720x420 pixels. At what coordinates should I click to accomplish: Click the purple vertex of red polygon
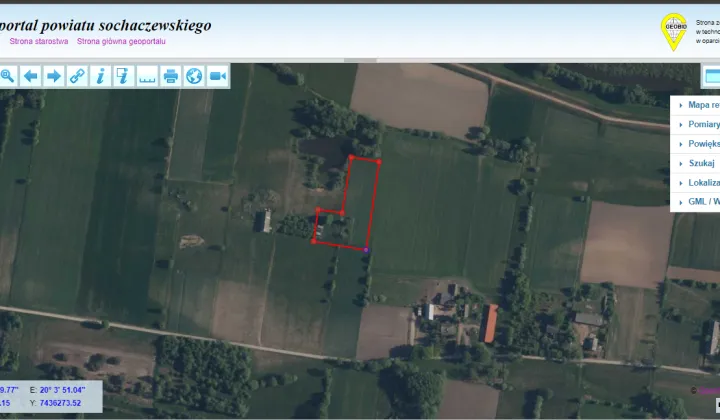(x=366, y=250)
